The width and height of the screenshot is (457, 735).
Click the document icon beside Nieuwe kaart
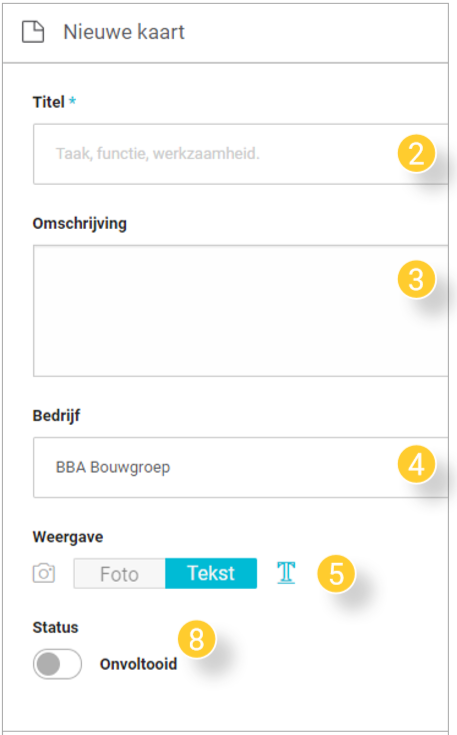[x=33, y=32]
